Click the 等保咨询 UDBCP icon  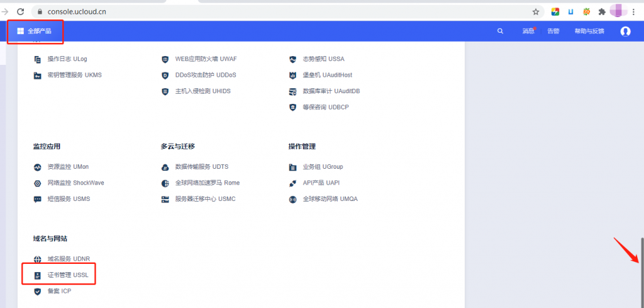(x=292, y=107)
